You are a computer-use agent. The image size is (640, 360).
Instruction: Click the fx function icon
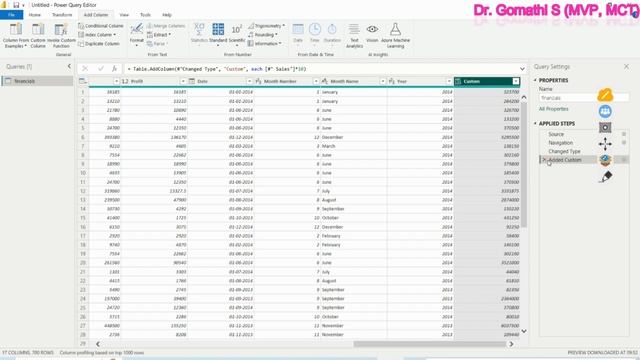coord(115,69)
